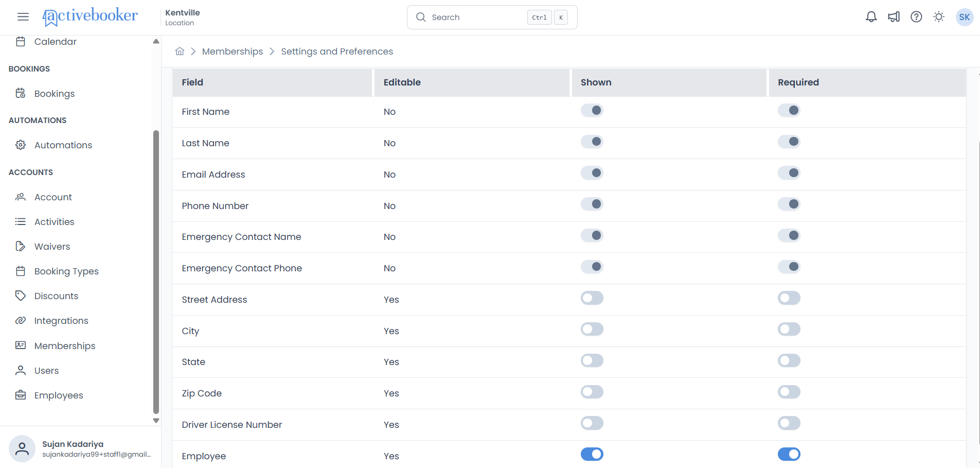980x468 pixels.
Task: Open announcements megaphone icon
Action: 894,17
